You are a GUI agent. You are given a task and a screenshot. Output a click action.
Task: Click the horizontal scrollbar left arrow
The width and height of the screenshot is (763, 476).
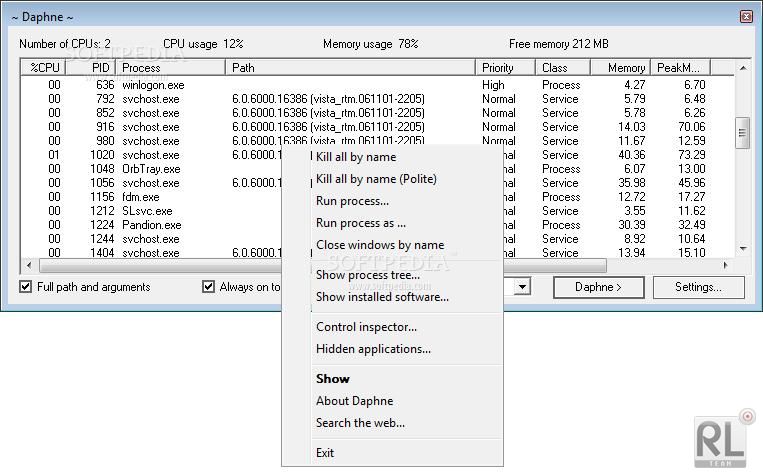[x=29, y=265]
